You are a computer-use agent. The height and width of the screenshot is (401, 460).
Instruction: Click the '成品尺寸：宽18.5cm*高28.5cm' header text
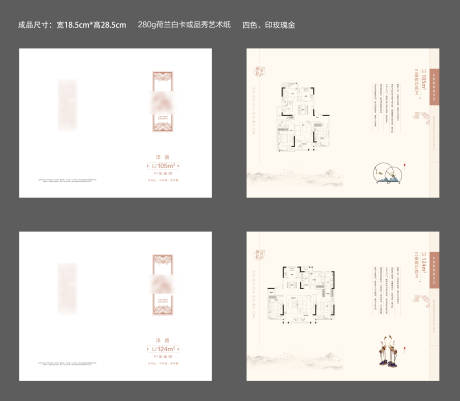click(x=72, y=25)
